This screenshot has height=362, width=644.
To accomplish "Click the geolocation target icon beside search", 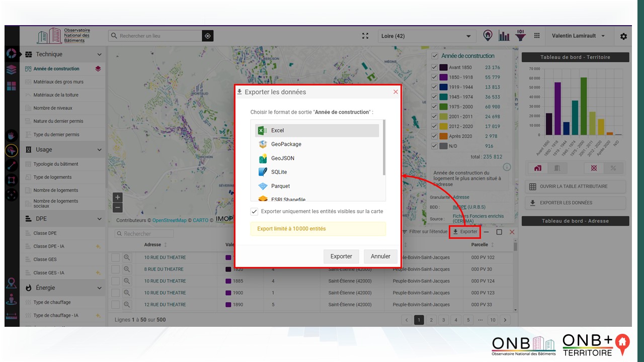I will (x=208, y=36).
